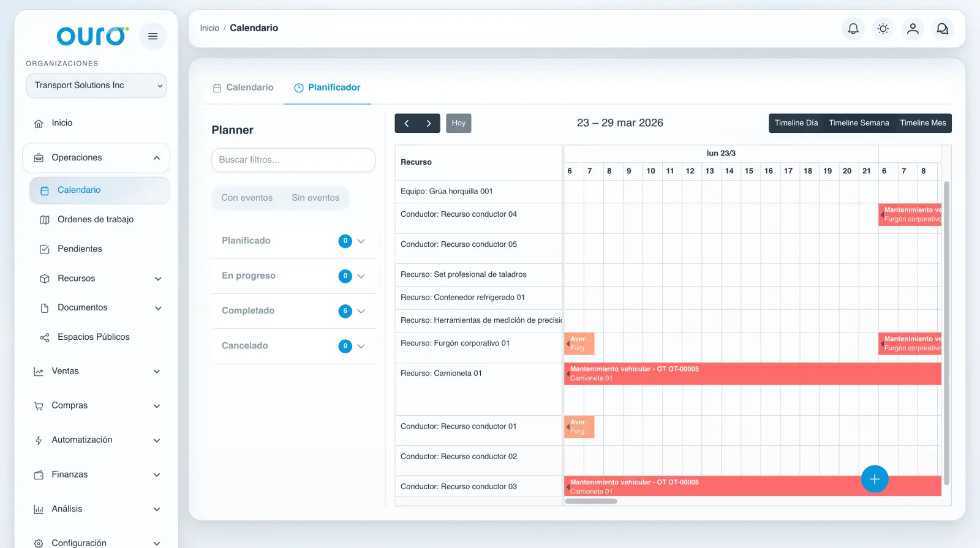
Task: Click the Completado count badge 6
Action: pos(345,311)
